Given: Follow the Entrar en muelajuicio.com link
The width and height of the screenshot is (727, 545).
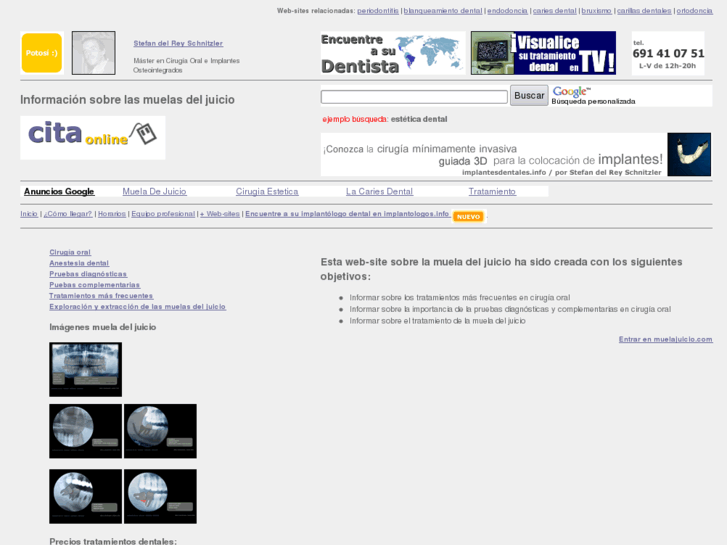Looking at the screenshot, I should point(665,340).
